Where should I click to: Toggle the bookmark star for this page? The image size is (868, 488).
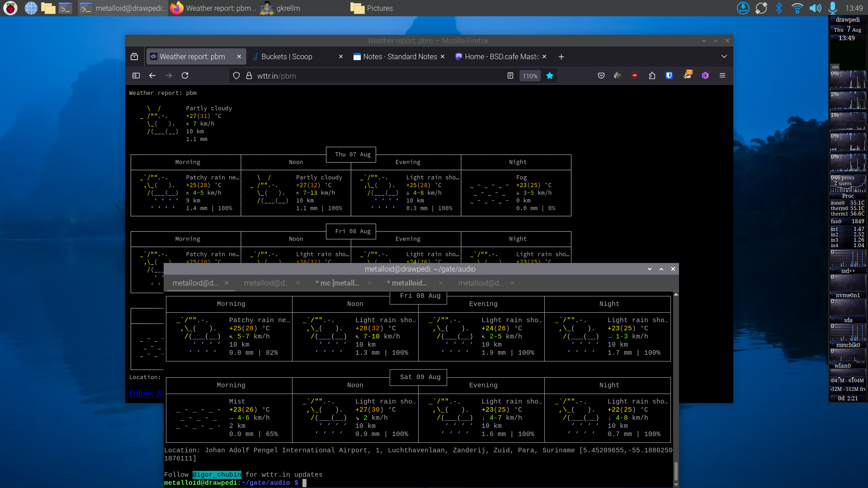(x=550, y=76)
